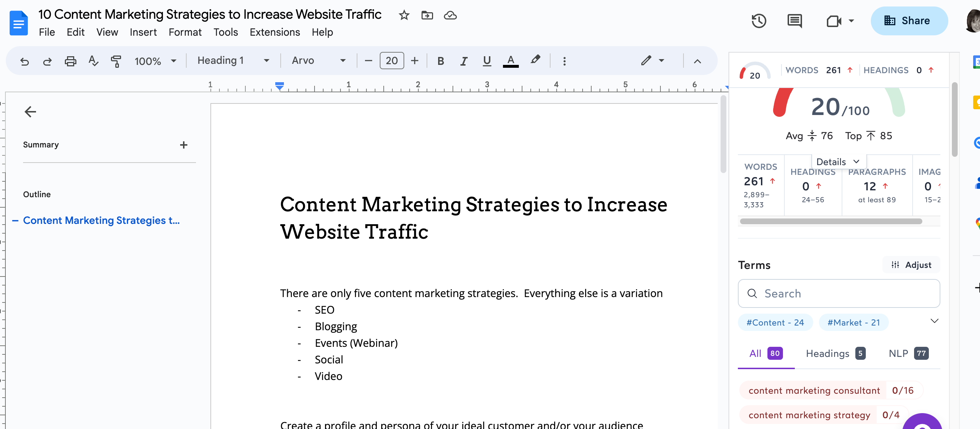980x429 pixels.
Task: Switch to the Headings tab in Terms
Action: click(828, 353)
